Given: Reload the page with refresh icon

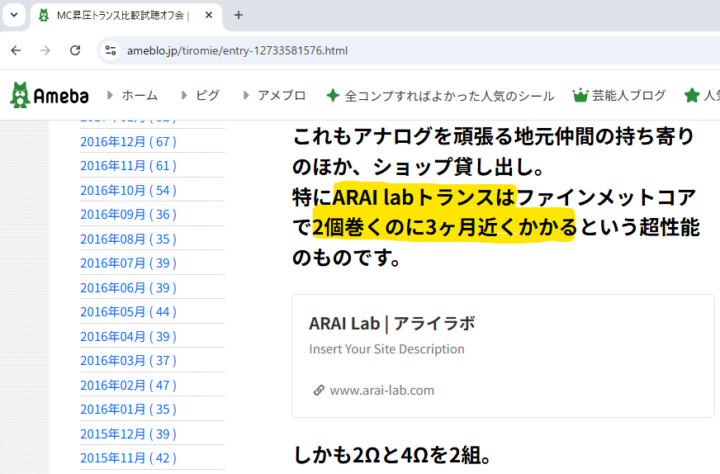Looking at the screenshot, I should pos(75,50).
